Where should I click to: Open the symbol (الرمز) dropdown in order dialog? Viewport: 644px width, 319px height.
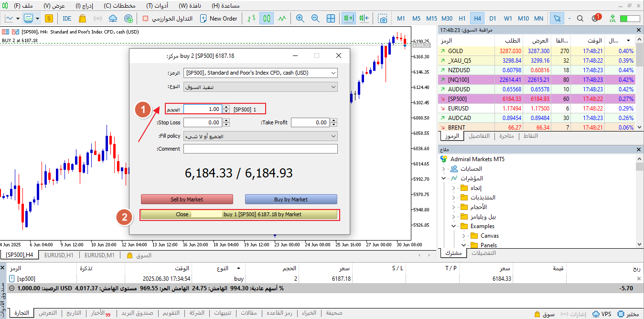point(260,73)
